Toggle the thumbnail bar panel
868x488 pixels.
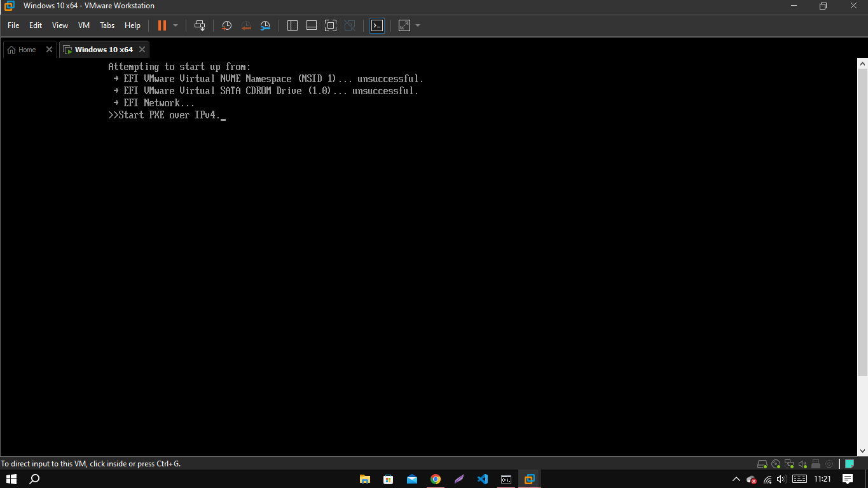[x=312, y=25]
